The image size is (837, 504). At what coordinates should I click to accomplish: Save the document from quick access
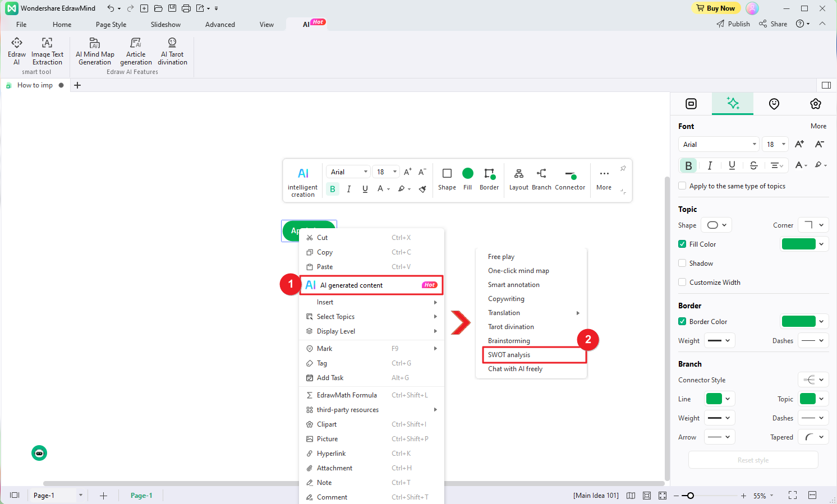172,8
